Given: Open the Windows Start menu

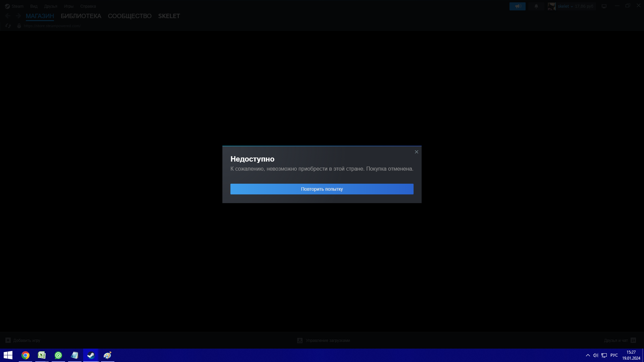Looking at the screenshot, I should click(8, 355).
